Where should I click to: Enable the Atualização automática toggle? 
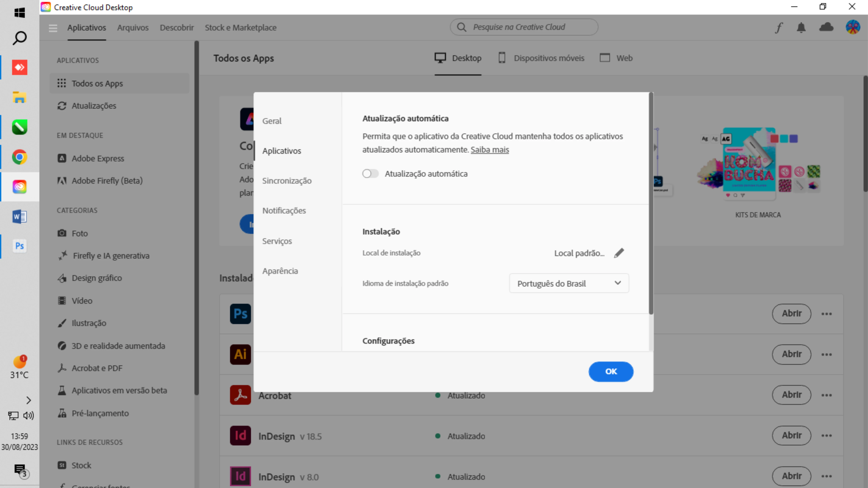coord(370,174)
